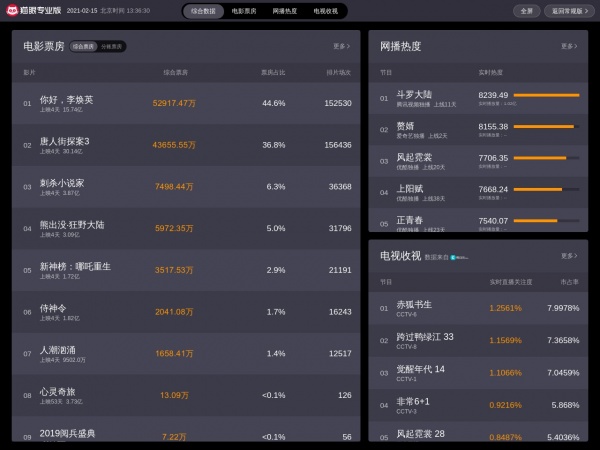Click the 36.8% box office share
The height and width of the screenshot is (450, 600).
tap(274, 145)
